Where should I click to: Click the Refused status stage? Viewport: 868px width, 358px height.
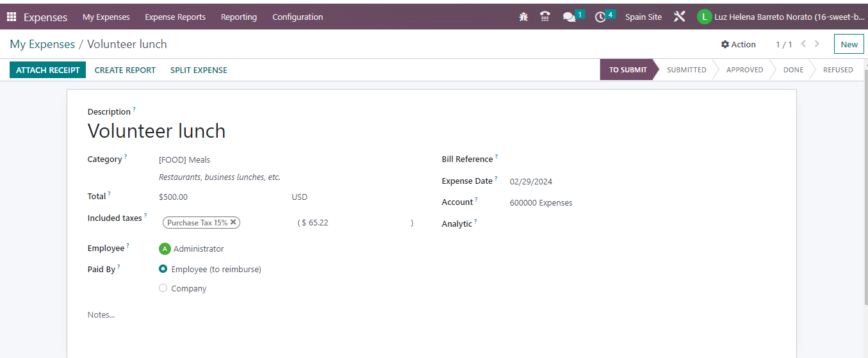click(x=838, y=70)
